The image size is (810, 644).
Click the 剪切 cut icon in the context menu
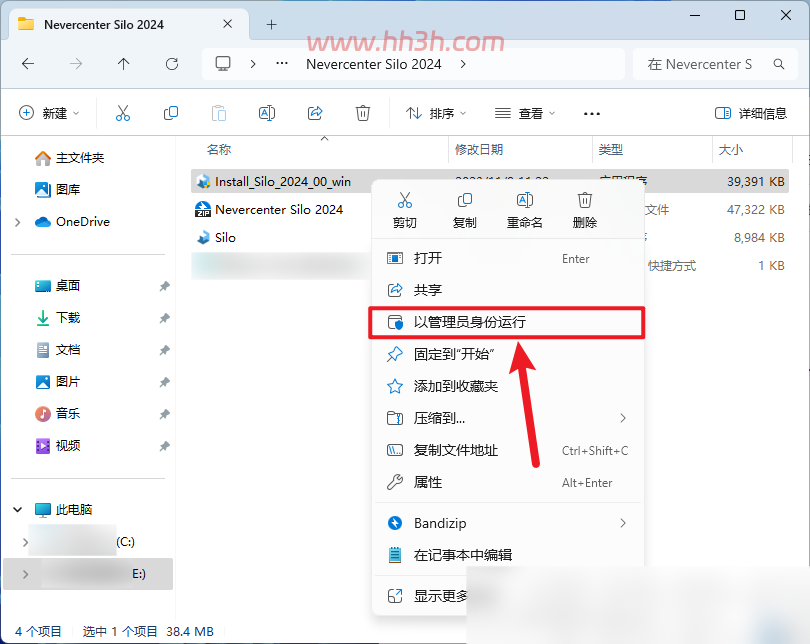(x=404, y=200)
